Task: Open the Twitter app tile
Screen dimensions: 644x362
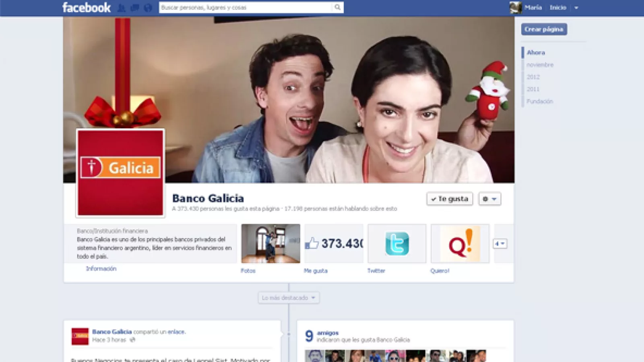Action: pyautogui.click(x=397, y=244)
